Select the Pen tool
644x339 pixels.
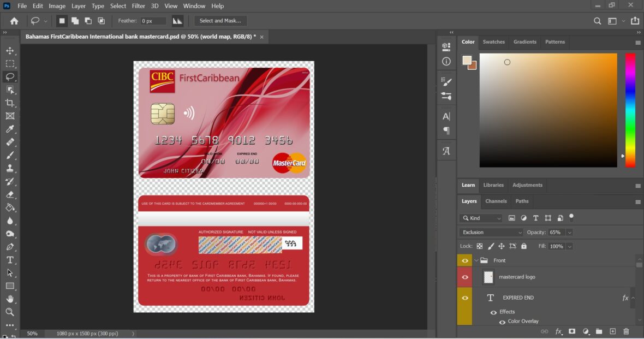pos(10,247)
